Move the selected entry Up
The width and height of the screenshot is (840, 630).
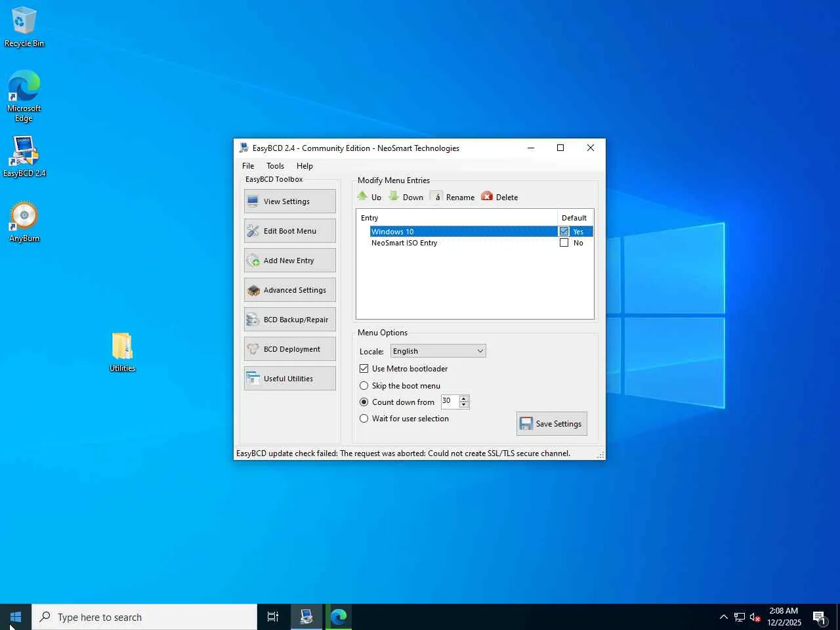coord(369,197)
